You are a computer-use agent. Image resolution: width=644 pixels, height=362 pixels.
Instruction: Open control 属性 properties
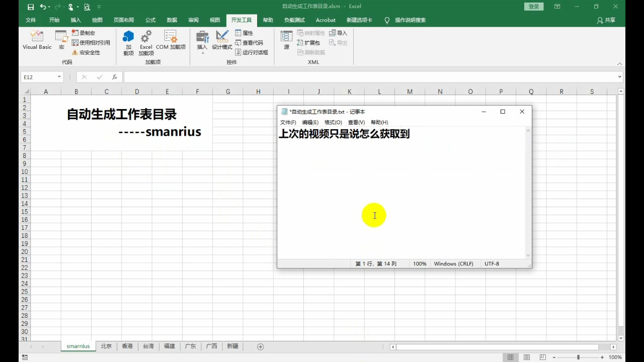coord(245,33)
